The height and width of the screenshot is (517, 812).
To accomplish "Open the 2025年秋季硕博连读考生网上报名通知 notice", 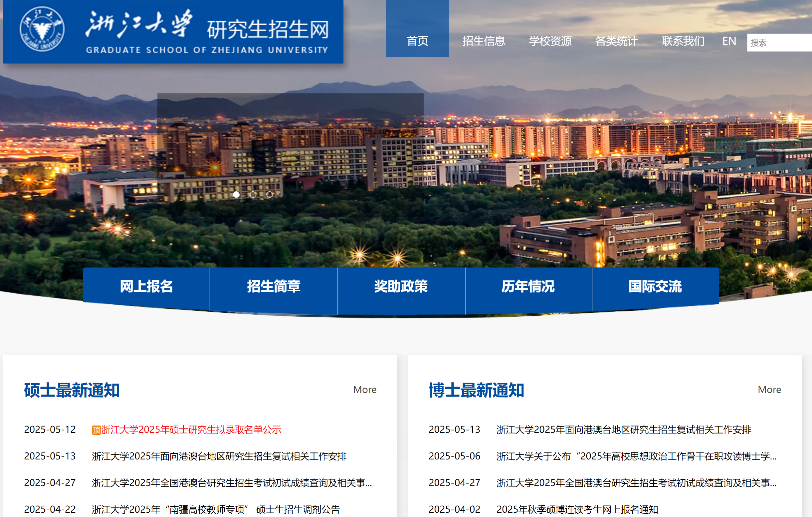I will click(577, 509).
